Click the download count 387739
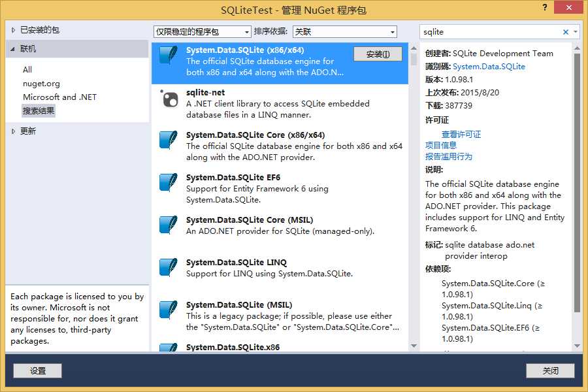Screen dimensions: 588x392 coord(458,106)
